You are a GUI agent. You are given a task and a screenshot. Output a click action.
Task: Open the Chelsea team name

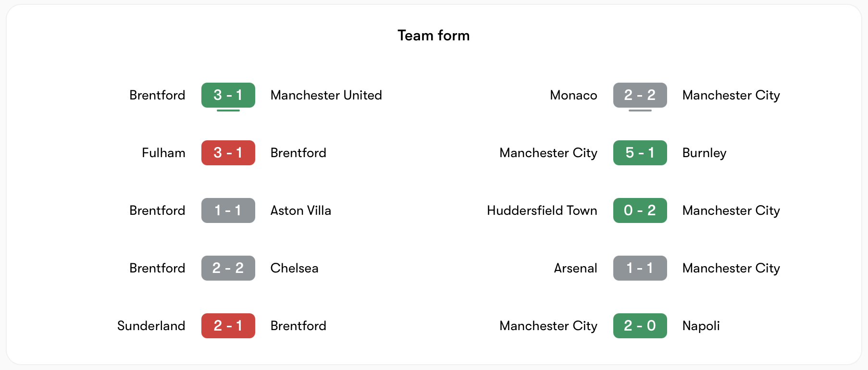point(294,268)
